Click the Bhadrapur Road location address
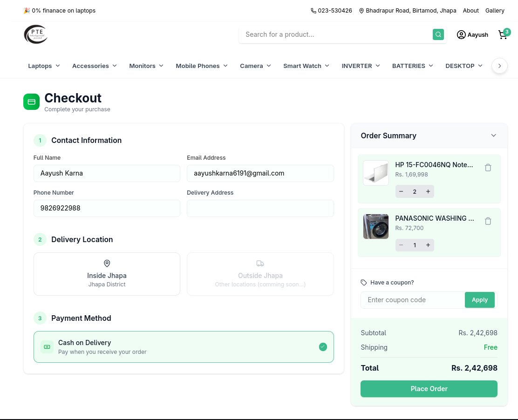The width and height of the screenshot is (518, 420). click(x=408, y=11)
